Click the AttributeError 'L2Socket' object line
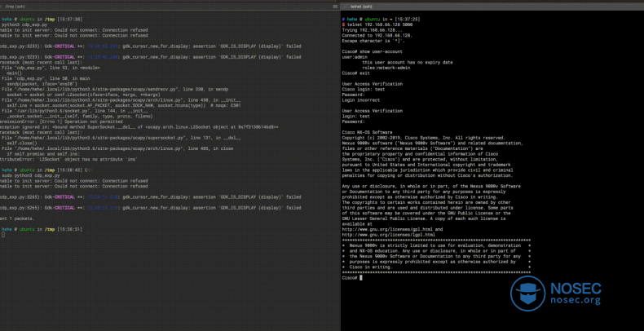 pos(68,159)
